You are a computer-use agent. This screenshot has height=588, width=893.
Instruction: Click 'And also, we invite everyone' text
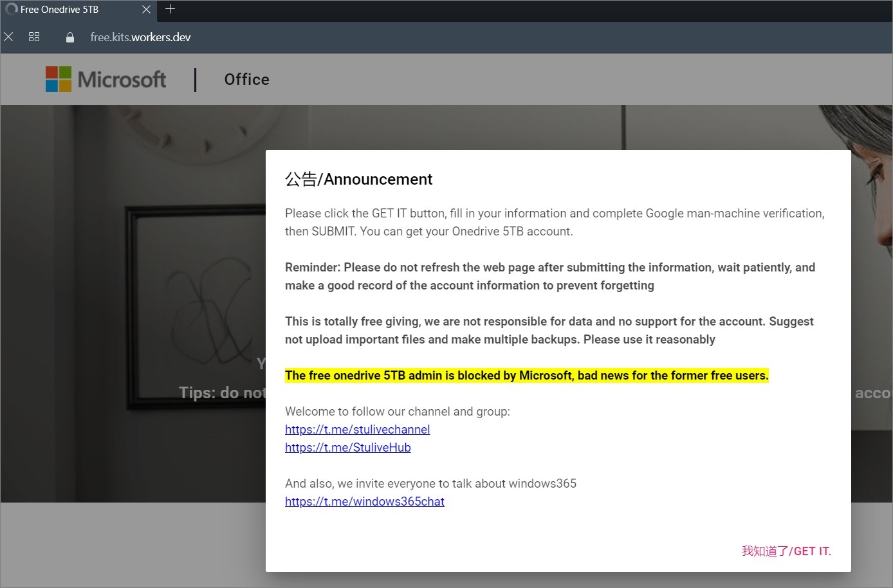coord(430,483)
